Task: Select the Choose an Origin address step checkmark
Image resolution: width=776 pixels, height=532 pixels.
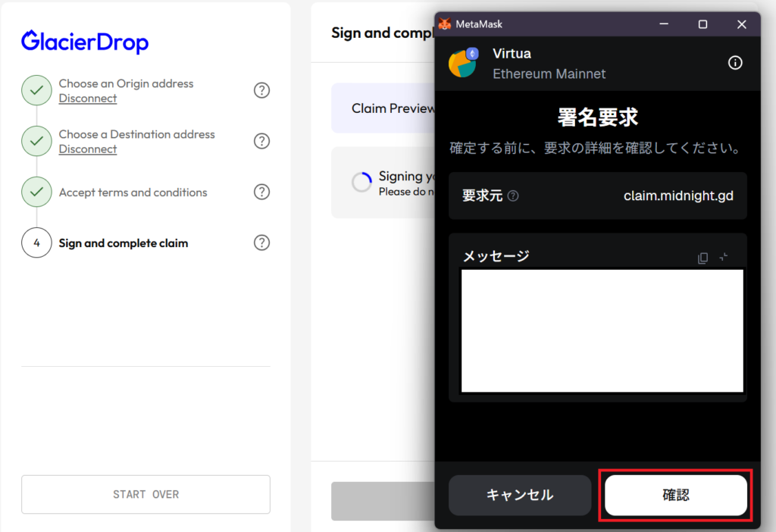Action: click(x=36, y=91)
